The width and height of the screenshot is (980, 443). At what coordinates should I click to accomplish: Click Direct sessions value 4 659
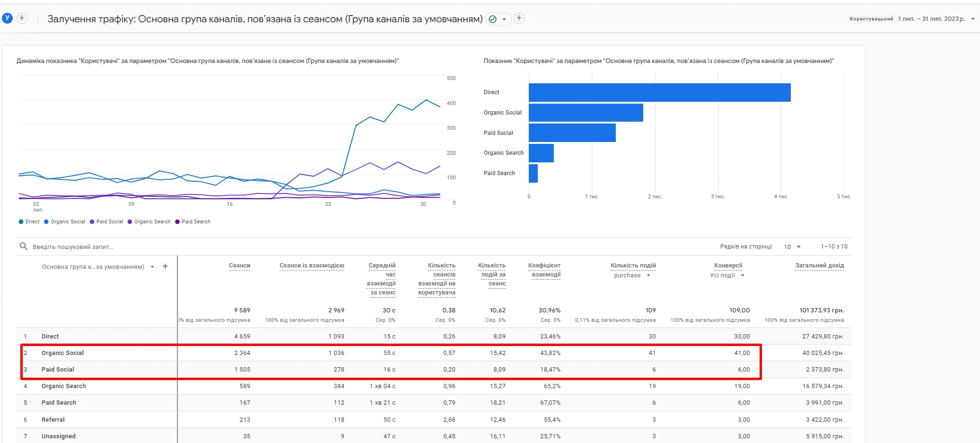click(x=242, y=337)
